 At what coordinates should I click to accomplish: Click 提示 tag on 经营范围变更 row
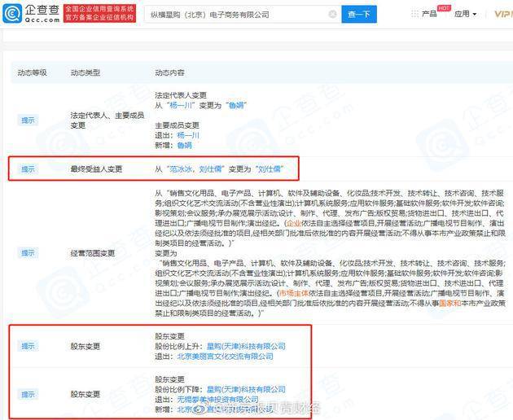tap(28, 253)
